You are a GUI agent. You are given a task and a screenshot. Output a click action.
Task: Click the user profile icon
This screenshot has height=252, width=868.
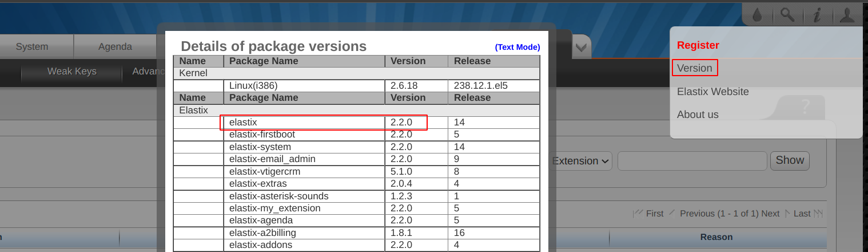point(847,15)
